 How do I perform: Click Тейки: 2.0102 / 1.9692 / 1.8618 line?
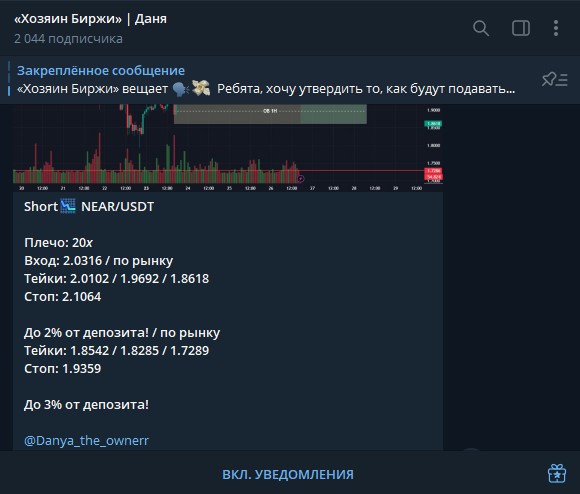click(x=117, y=278)
